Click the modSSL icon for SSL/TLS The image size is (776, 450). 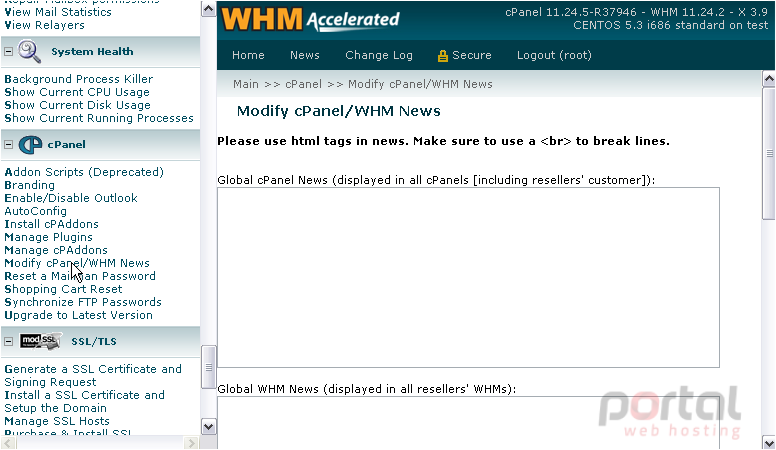[41, 341]
